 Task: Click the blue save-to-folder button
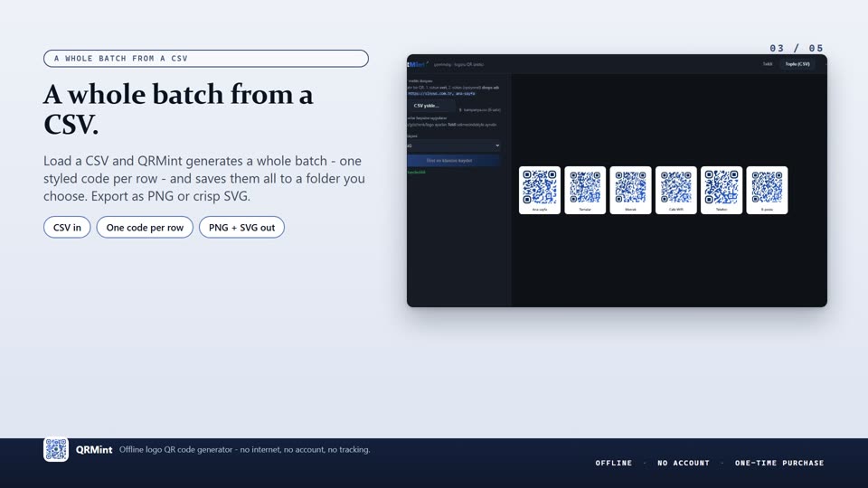[x=454, y=161]
